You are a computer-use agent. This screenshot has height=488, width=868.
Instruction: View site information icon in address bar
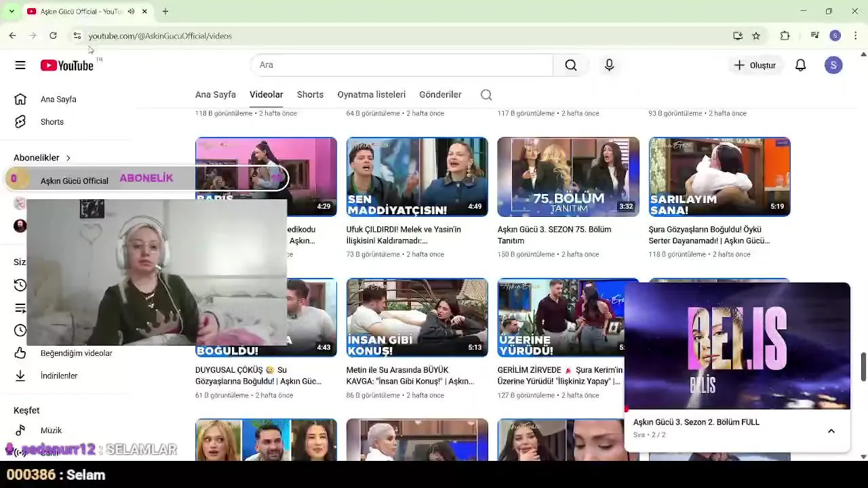[77, 36]
